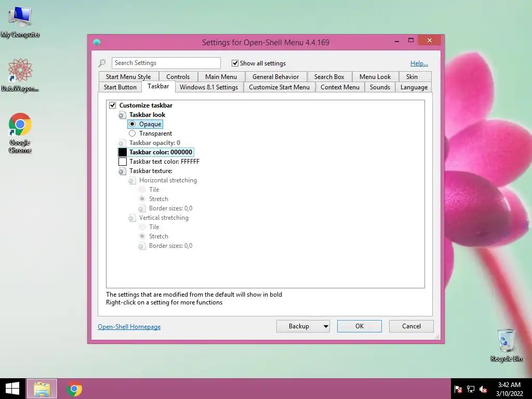
Task: Select the Recycle Bin desktop icon
Action: (x=506, y=345)
